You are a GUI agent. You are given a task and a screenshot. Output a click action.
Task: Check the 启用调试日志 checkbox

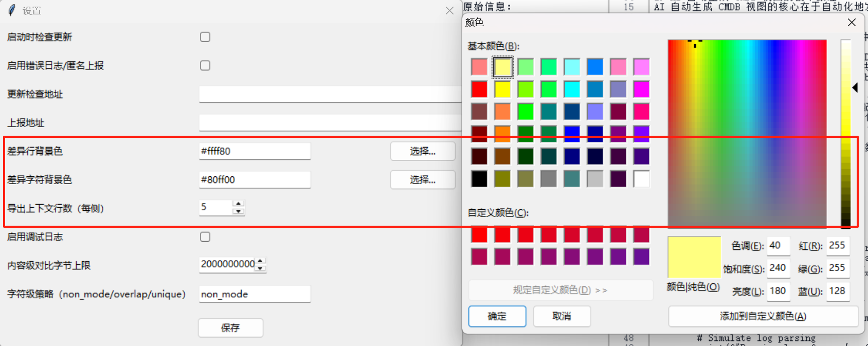click(x=205, y=237)
